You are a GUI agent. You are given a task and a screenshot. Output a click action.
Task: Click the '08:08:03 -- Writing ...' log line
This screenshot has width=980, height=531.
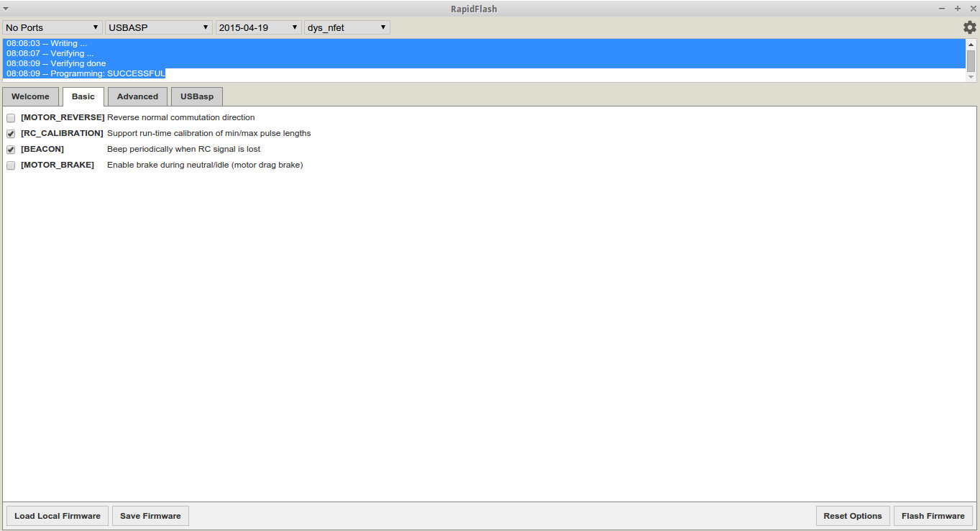click(47, 43)
